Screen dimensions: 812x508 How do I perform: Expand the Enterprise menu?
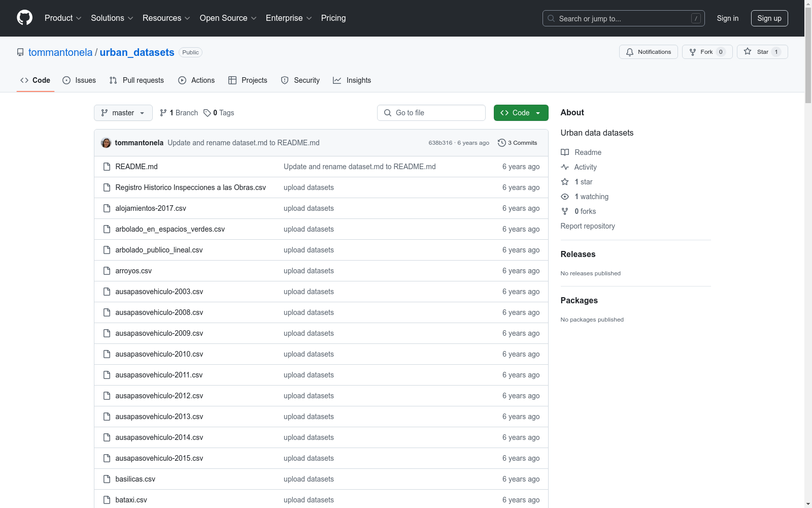289,18
